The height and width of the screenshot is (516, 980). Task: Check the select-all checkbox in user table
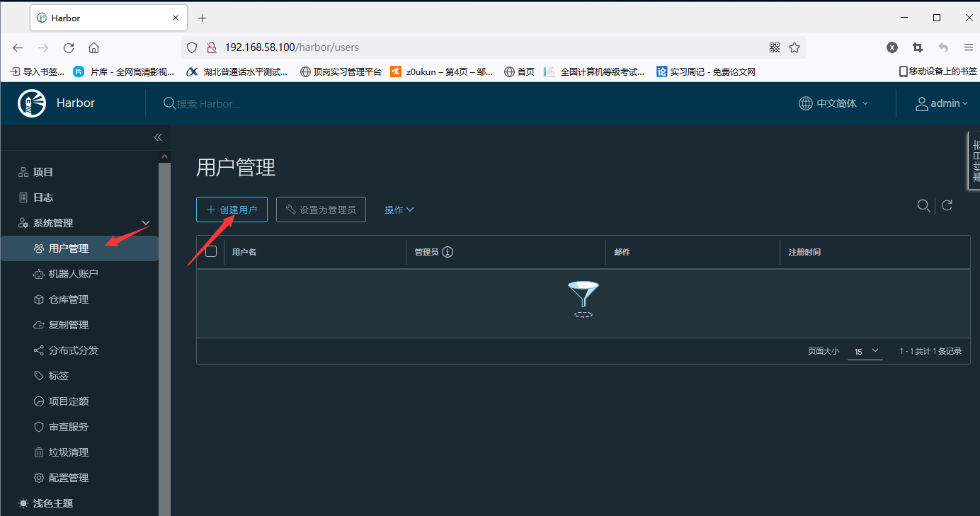point(210,251)
